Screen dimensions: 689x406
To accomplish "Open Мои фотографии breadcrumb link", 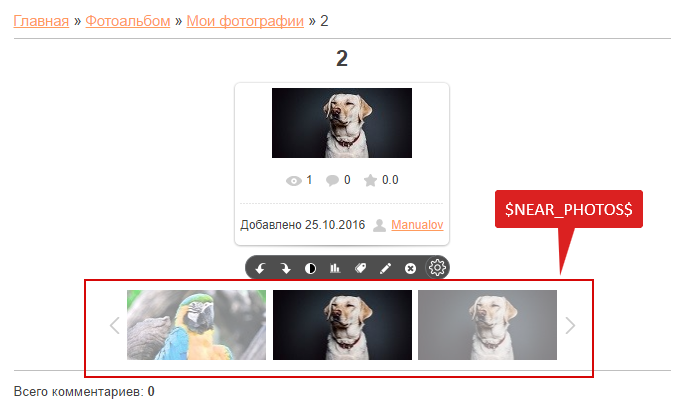I will tap(245, 21).
